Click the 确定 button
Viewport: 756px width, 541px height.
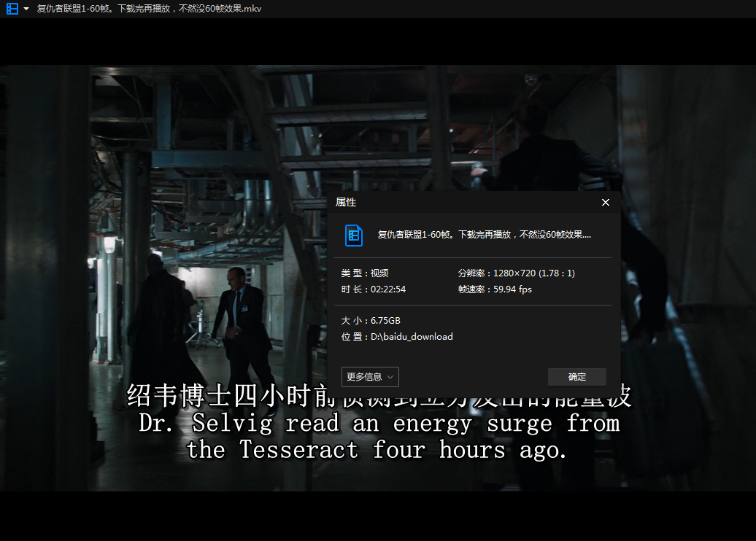tap(577, 377)
